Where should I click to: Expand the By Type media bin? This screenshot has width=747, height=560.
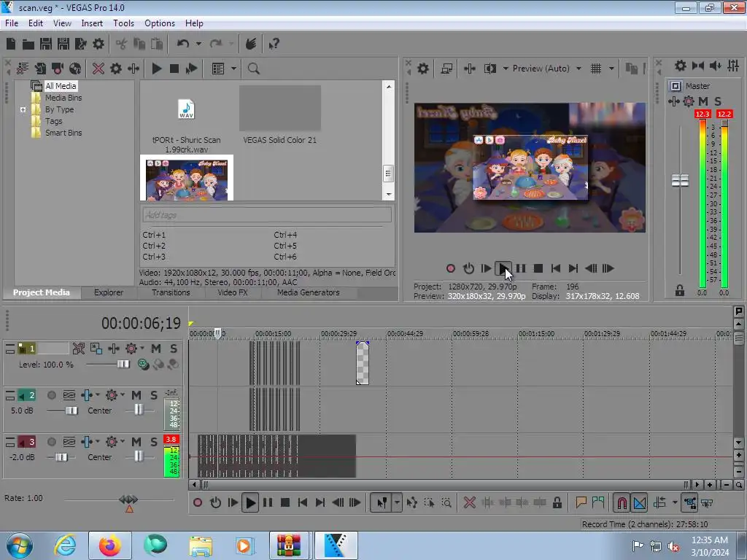23,109
